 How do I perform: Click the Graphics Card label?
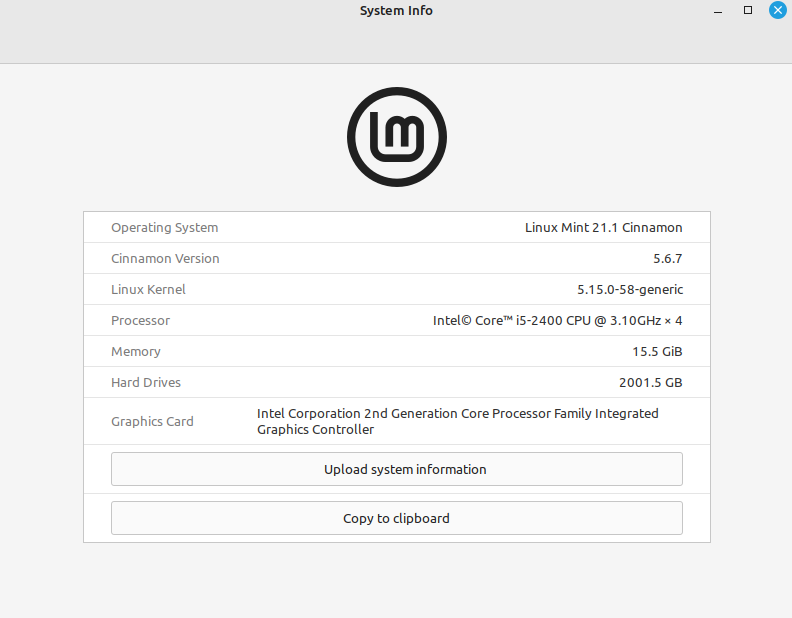click(152, 421)
